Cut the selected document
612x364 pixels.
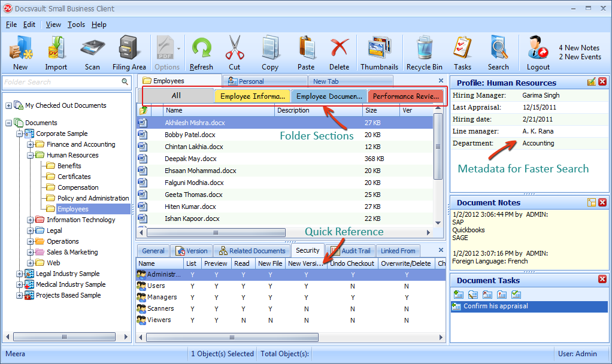pos(235,53)
